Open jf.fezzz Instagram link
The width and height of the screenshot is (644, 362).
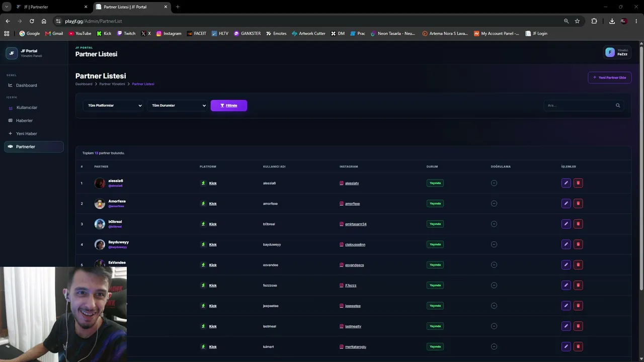pos(351,285)
